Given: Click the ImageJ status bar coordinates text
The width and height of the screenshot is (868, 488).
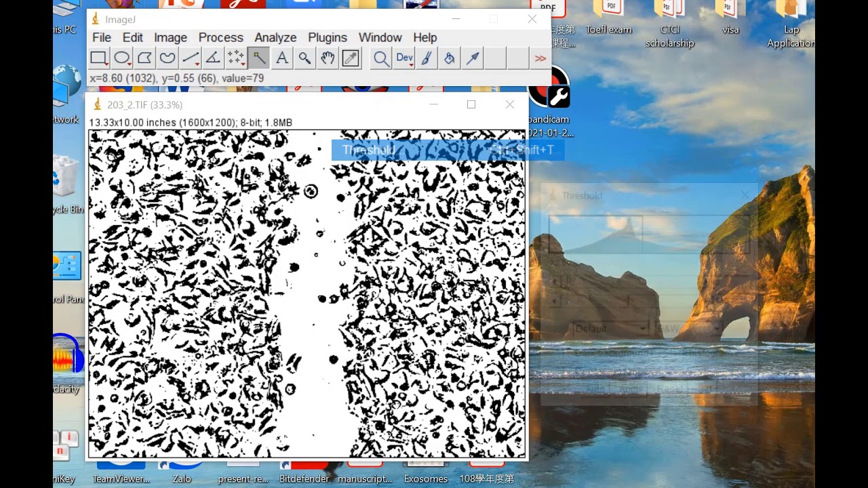Looking at the screenshot, I should click(176, 79).
